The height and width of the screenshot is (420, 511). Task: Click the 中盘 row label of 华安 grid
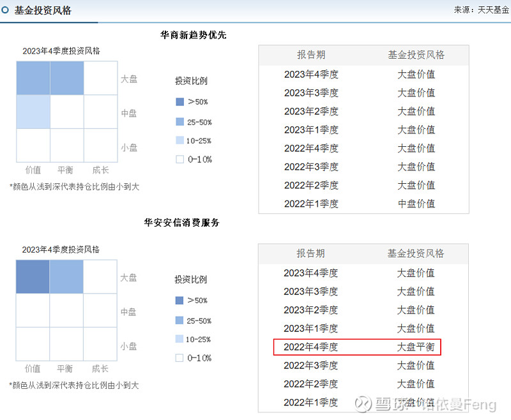(x=128, y=312)
